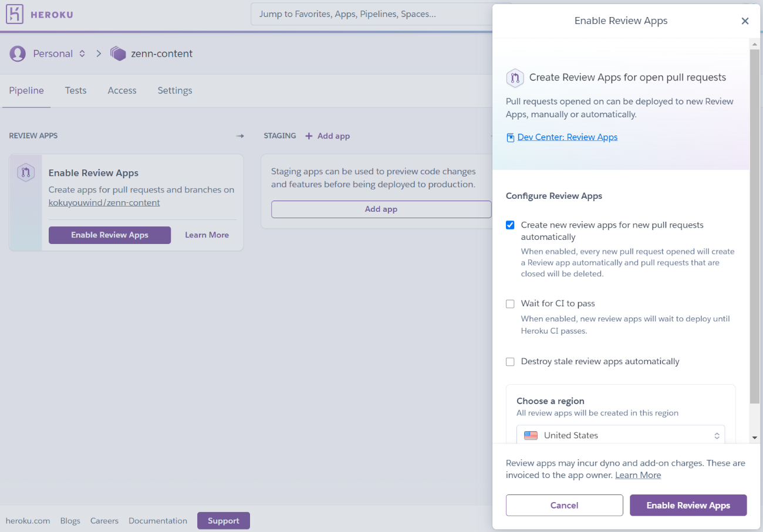This screenshot has width=763, height=532.
Task: Click the United States flag icon
Action: [531, 435]
